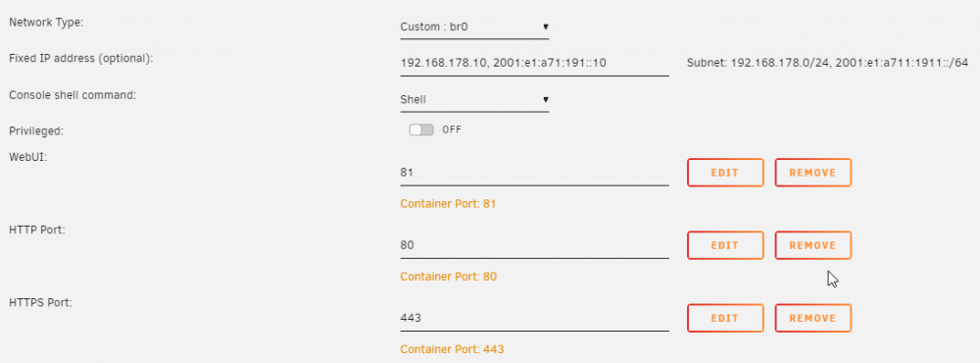The width and height of the screenshot is (980, 363).
Task: Remove the WebUI port entry
Action: [812, 173]
